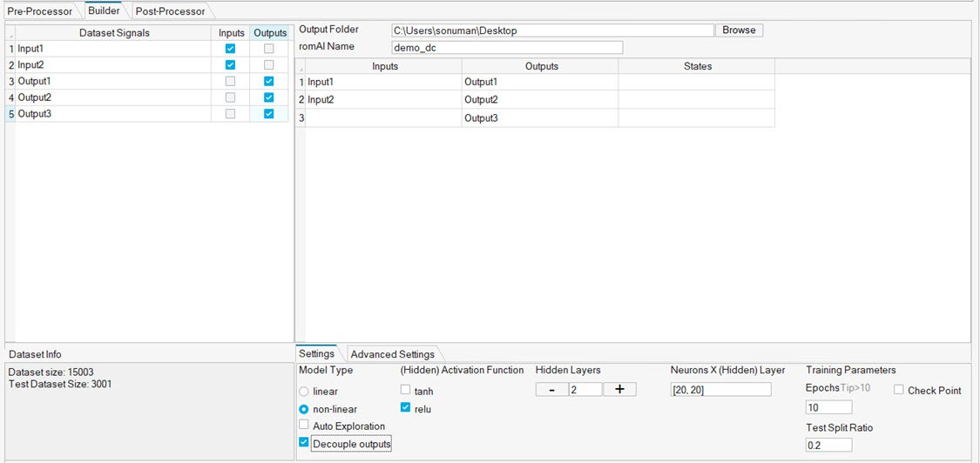Screen dimensions: 980x463
Task: Select the non-linear model type
Action: 303,409
